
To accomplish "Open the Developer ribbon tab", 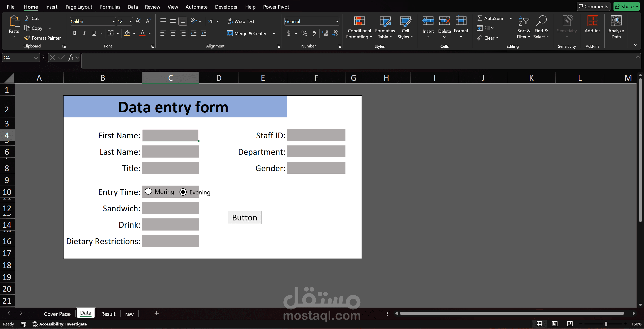I will point(226,7).
